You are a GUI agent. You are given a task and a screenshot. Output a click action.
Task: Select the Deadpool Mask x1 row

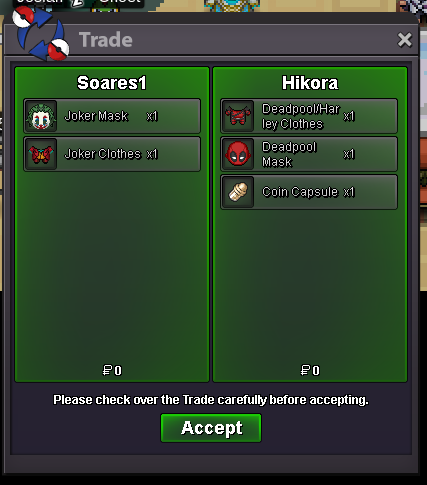[x=309, y=154]
